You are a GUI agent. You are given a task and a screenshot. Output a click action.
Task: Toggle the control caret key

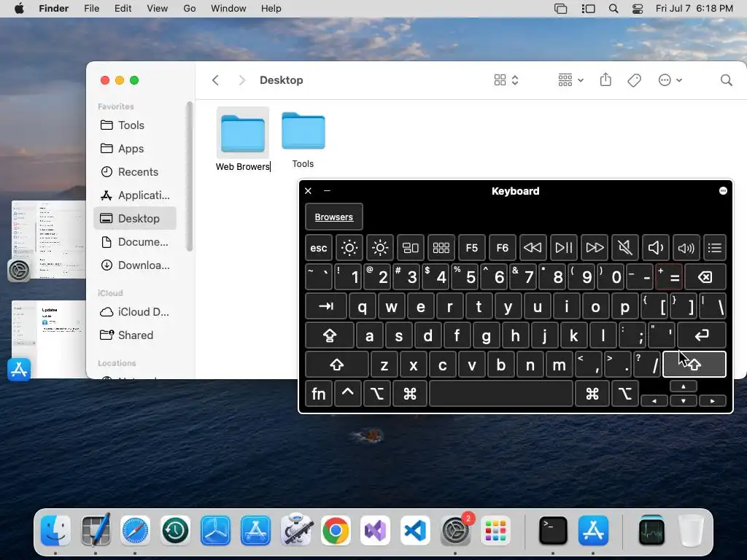tap(348, 394)
